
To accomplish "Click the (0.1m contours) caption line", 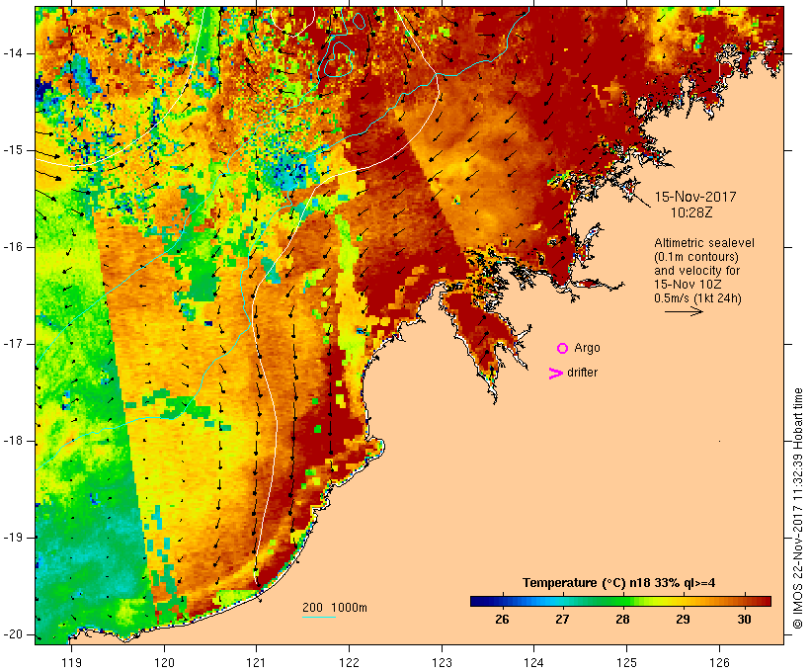I will tap(696, 257).
